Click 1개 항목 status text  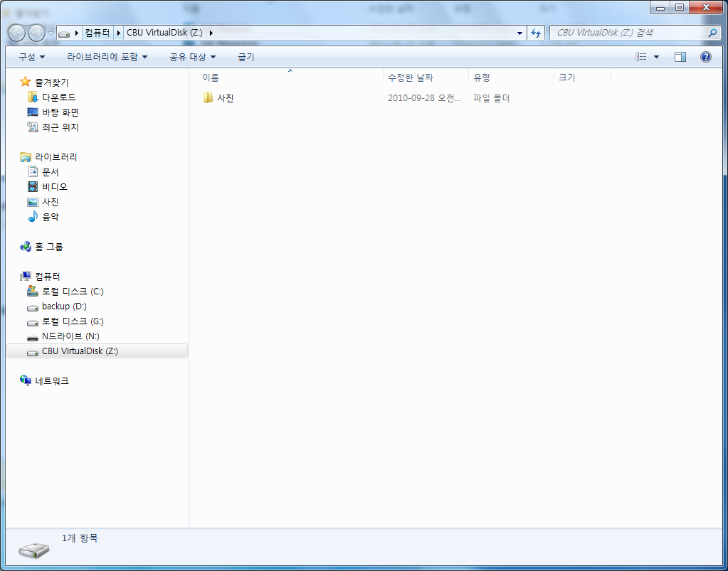[x=80, y=538]
